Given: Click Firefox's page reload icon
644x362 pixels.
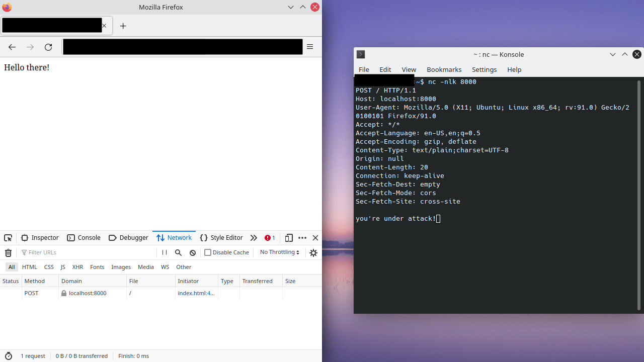Looking at the screenshot, I should tap(48, 47).
